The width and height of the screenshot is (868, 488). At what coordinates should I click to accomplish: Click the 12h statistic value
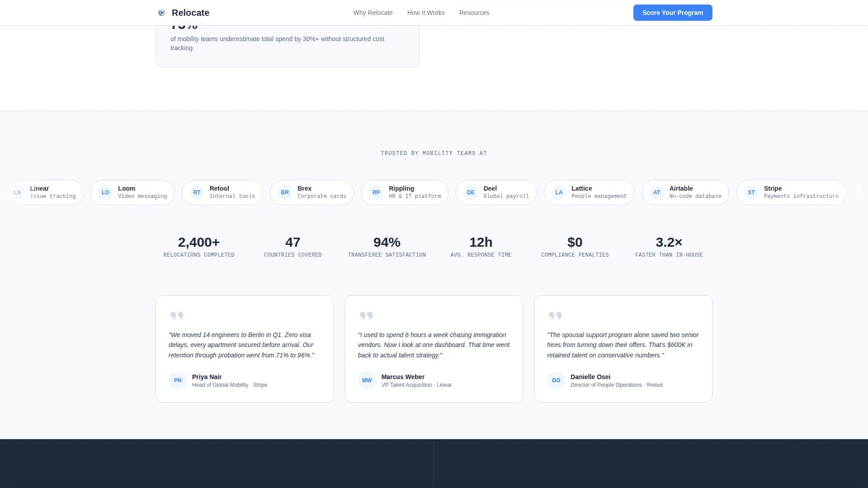(481, 242)
